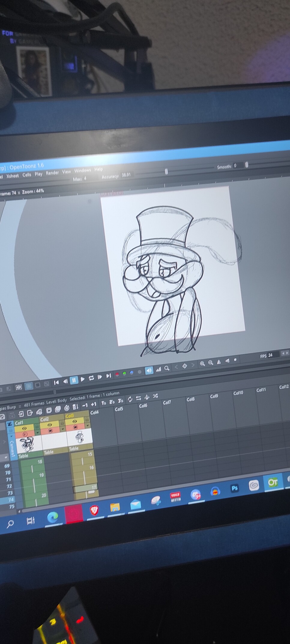This screenshot has width=290, height=644.
Task: Jump to the last frame
Action: [108, 376]
